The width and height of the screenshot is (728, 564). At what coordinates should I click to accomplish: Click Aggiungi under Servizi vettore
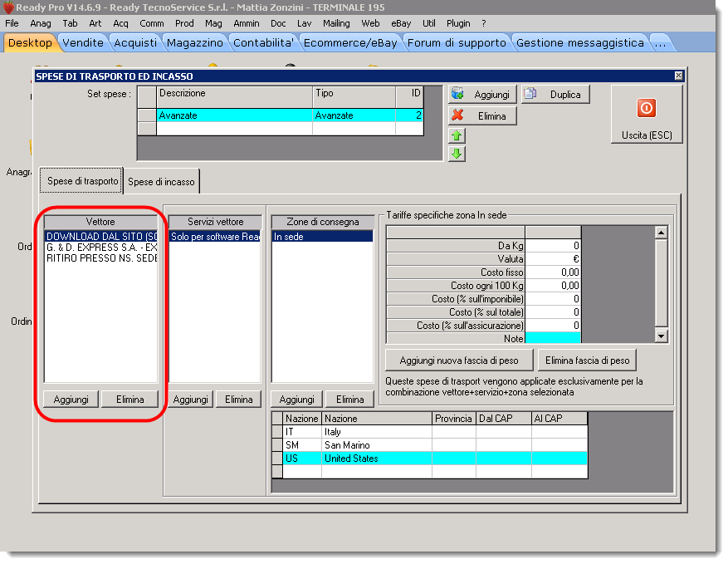tap(190, 400)
